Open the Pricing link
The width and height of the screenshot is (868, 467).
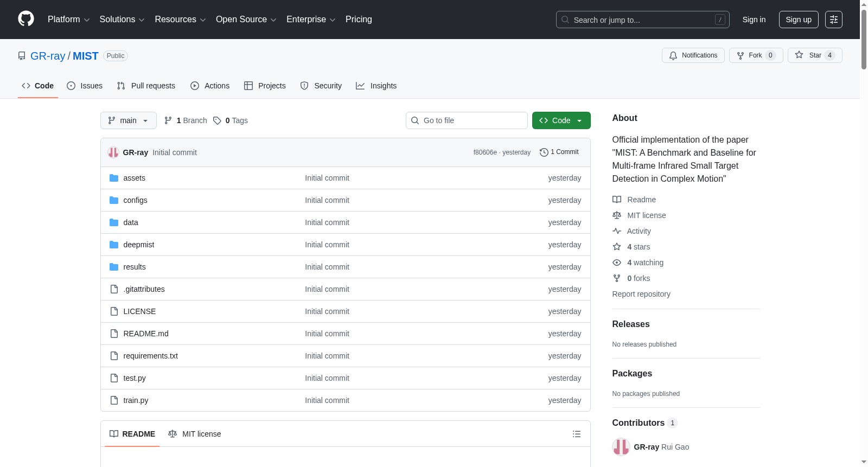(x=359, y=20)
